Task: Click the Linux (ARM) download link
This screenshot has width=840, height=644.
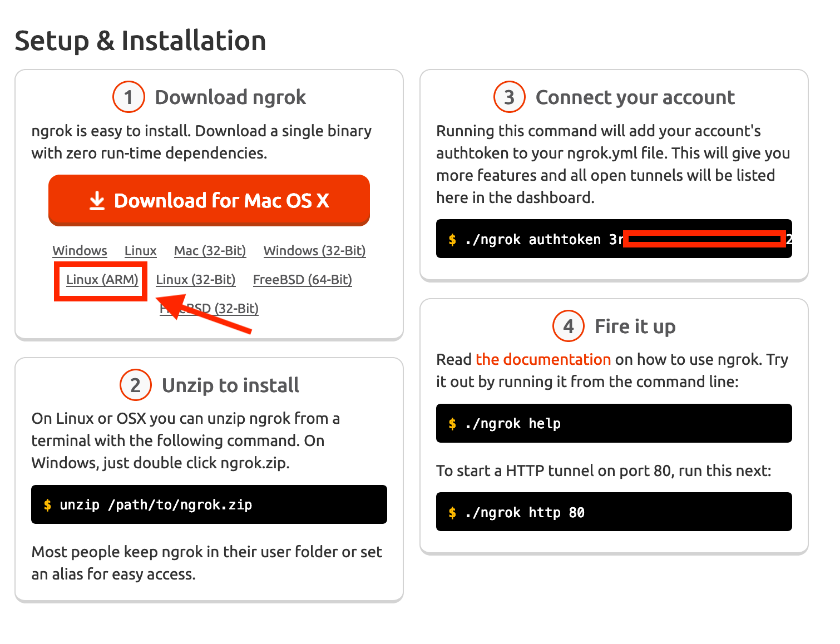Action: pos(102,280)
